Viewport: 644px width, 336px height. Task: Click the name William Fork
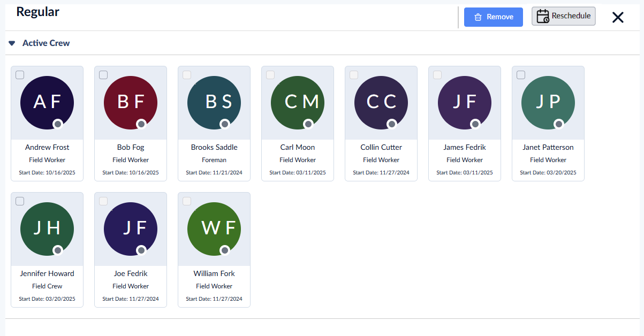[214, 273]
